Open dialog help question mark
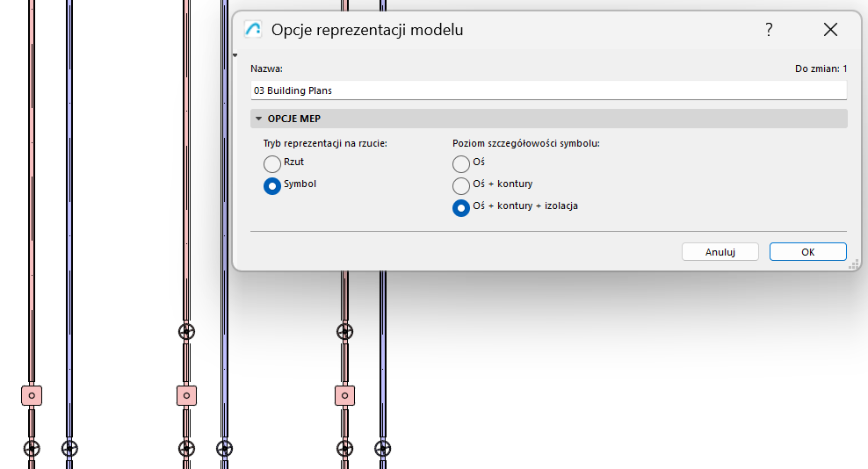 (x=769, y=29)
